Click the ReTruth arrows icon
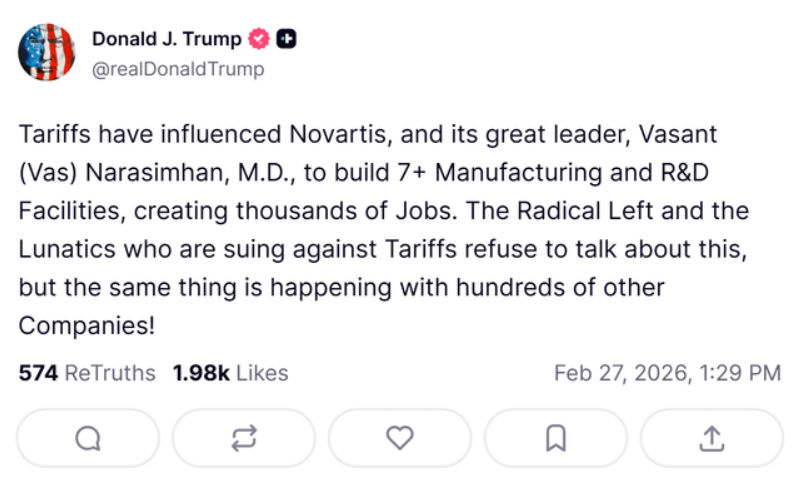Screen dimensions: 800x489 244,438
